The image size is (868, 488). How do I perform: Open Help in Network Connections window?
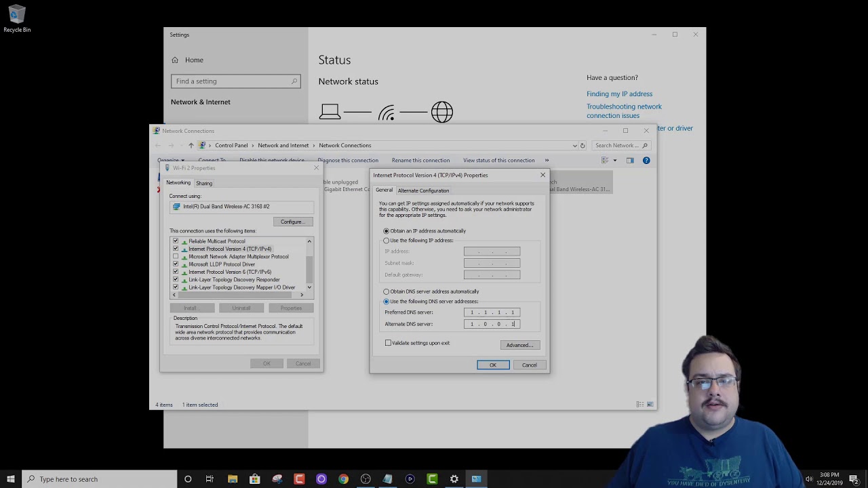(x=646, y=161)
